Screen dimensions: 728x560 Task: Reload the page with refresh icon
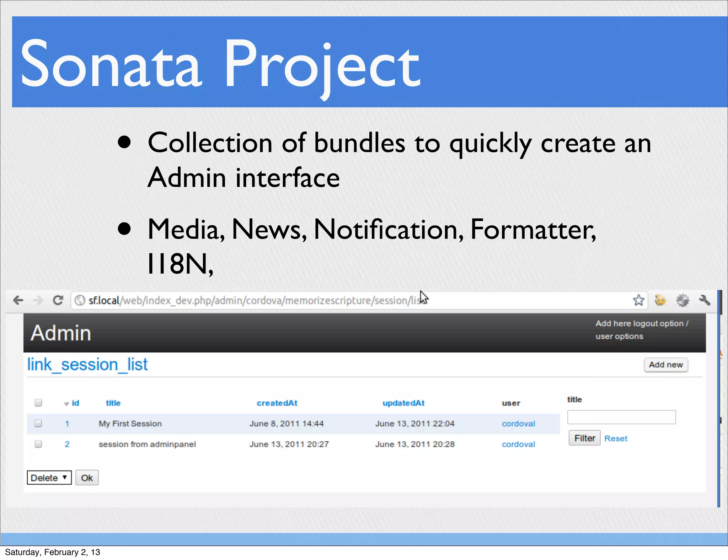click(58, 300)
